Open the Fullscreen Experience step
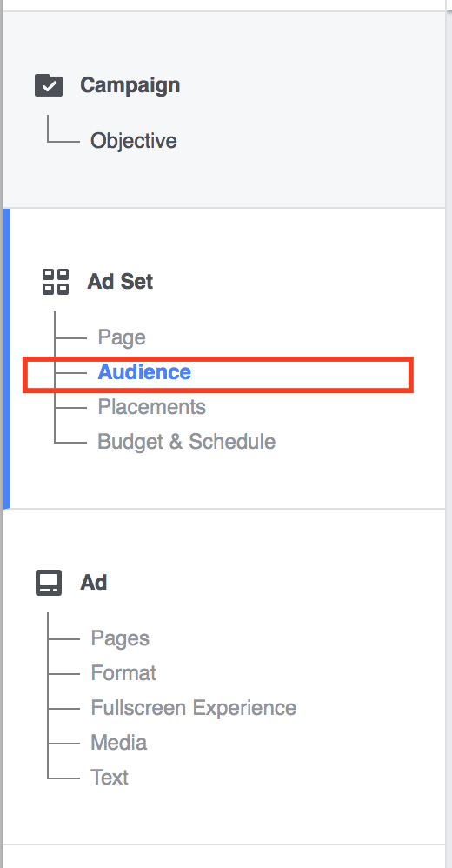 pos(194,708)
